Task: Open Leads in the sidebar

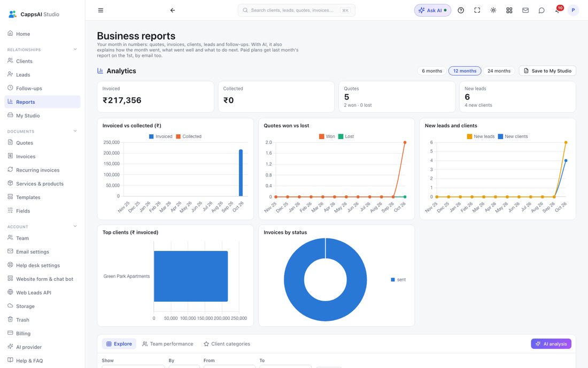Action: point(42,75)
